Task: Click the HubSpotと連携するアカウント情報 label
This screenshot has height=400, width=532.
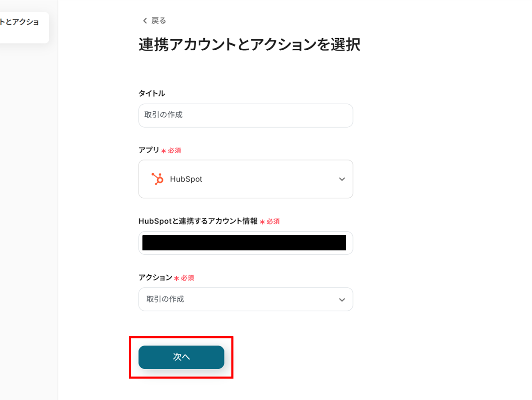Action: pyautogui.click(x=198, y=221)
